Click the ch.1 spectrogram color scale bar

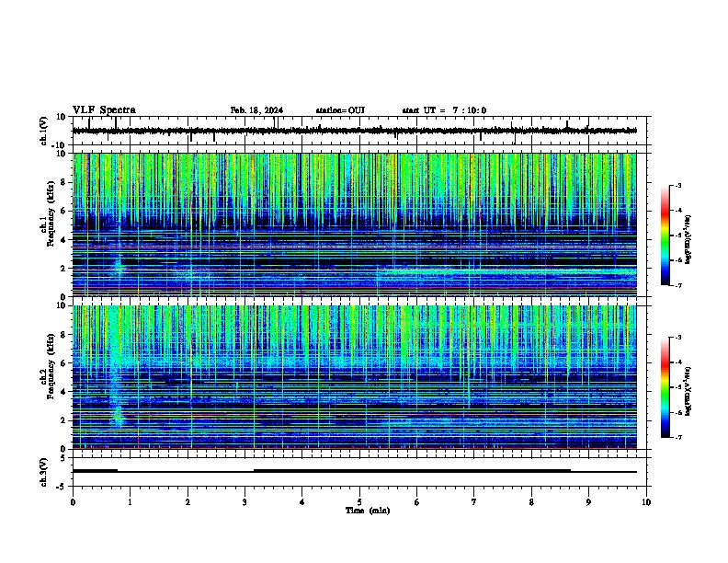[x=665, y=236]
